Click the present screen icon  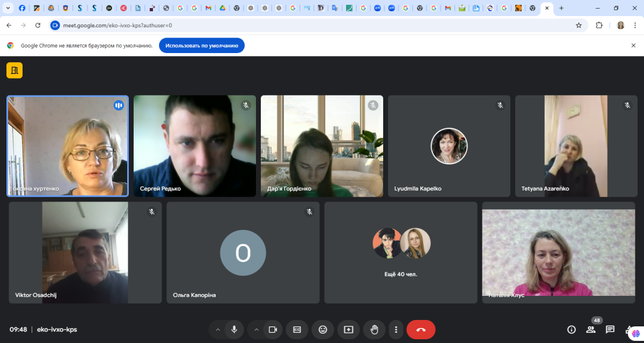348,330
